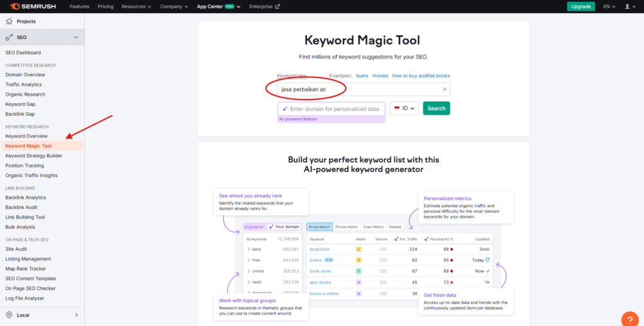Open Backlink Audit in sidebar
Image resolution: width=644 pixels, height=326 pixels.
21,208
